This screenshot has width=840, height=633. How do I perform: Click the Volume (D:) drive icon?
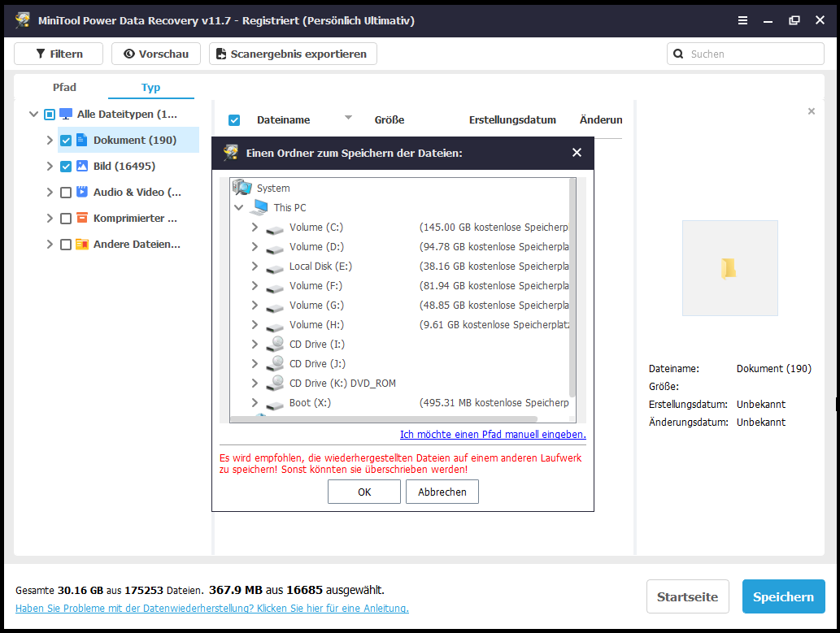tap(275, 249)
